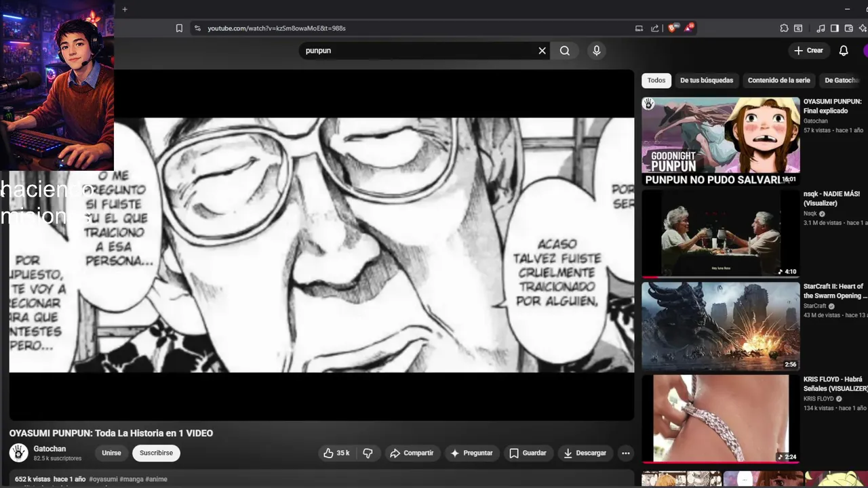Click Guardar to save the video
This screenshot has height=488, width=868.
tap(528, 453)
